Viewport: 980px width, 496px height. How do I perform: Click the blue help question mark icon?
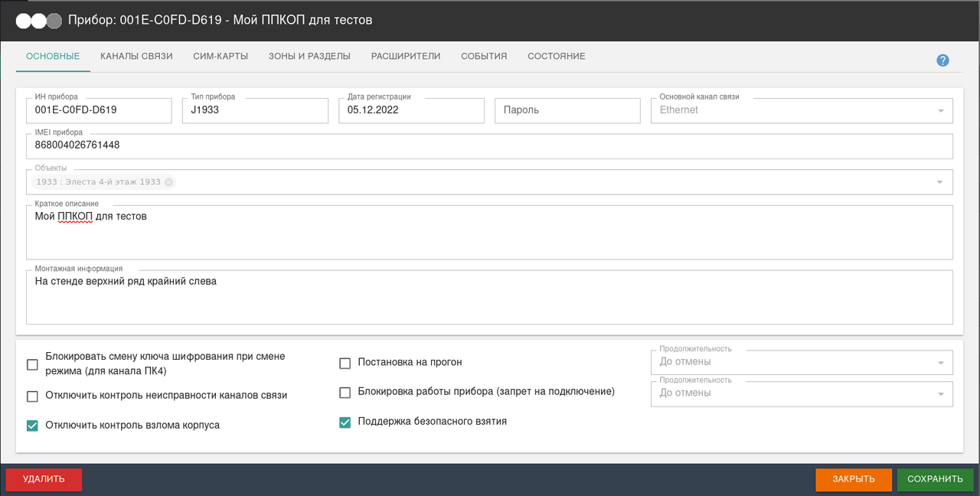(x=942, y=60)
